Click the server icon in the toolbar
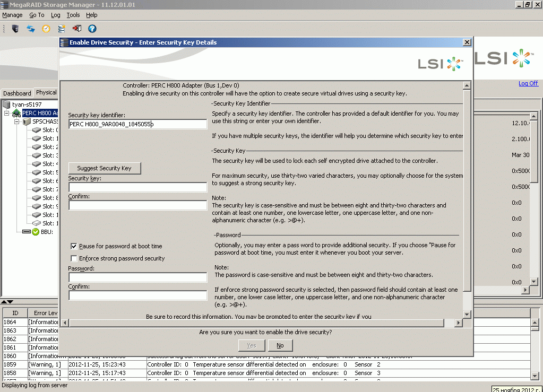The height and width of the screenshot is (392, 543). pyautogui.click(x=15, y=29)
